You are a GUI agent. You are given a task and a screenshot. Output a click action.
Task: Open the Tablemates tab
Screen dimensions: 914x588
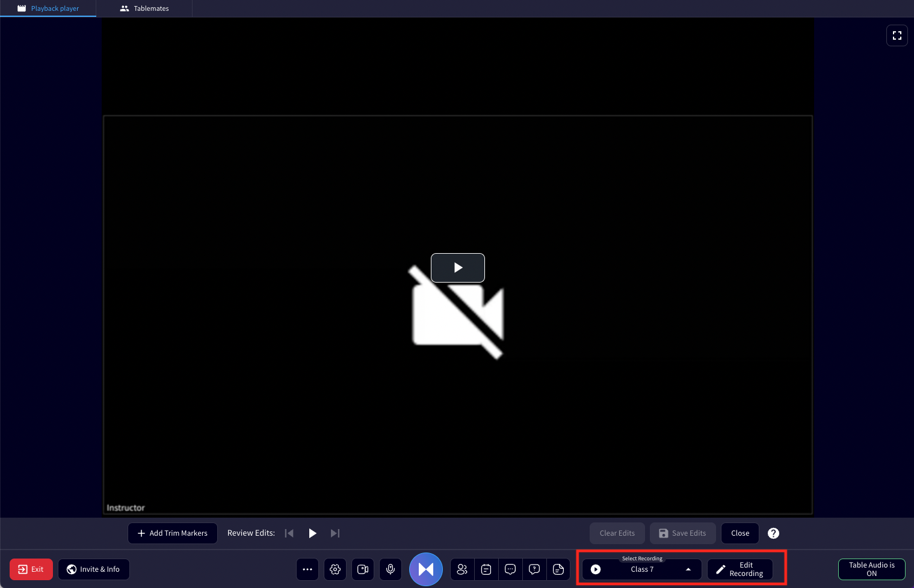[x=144, y=8]
